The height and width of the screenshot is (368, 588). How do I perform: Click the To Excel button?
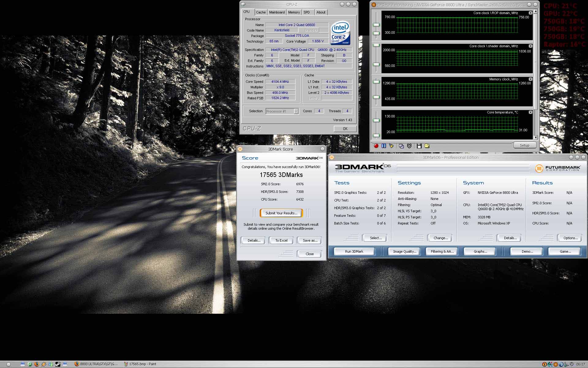click(x=281, y=240)
